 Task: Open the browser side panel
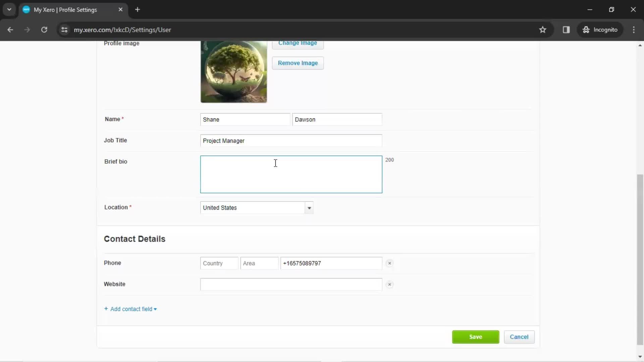(x=566, y=29)
